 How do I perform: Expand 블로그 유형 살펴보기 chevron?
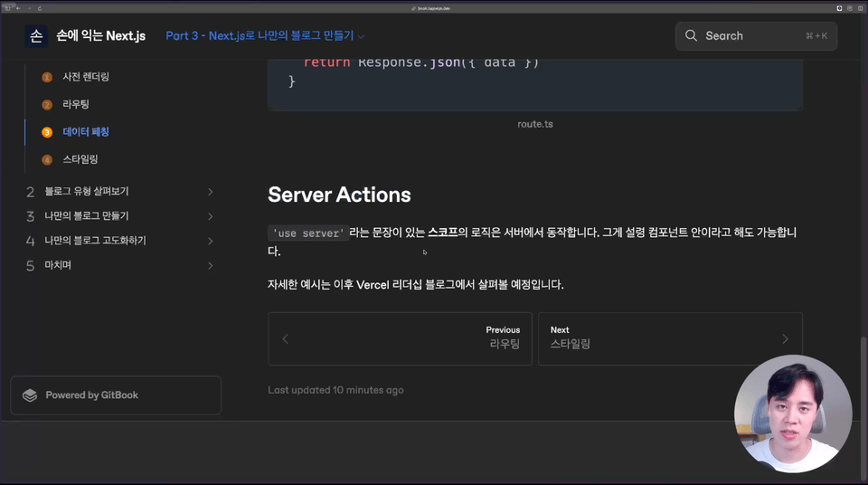coord(211,192)
